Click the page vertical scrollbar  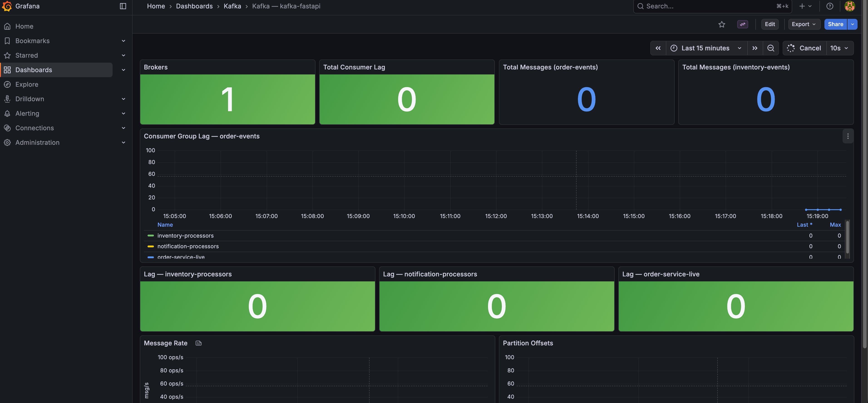pyautogui.click(x=864, y=174)
